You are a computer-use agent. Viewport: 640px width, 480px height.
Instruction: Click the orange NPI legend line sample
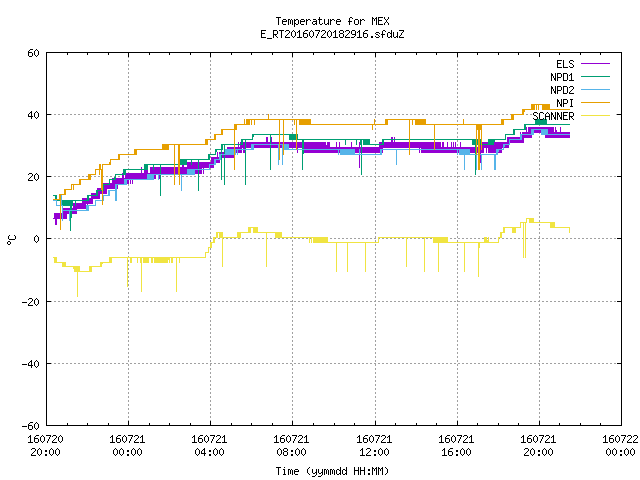(595, 102)
